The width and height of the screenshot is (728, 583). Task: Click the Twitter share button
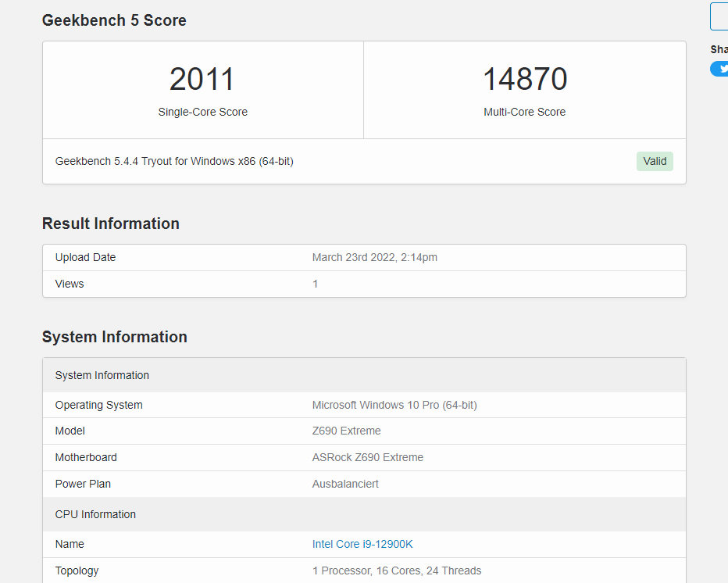point(719,70)
